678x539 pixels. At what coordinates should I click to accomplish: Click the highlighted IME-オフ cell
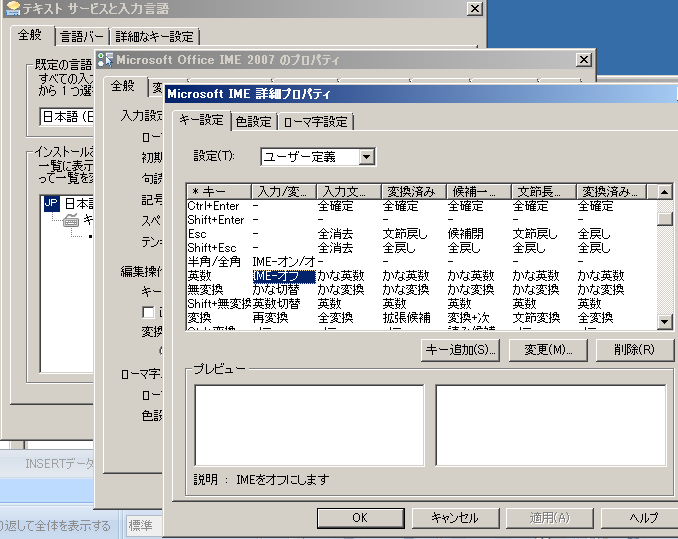[284, 276]
